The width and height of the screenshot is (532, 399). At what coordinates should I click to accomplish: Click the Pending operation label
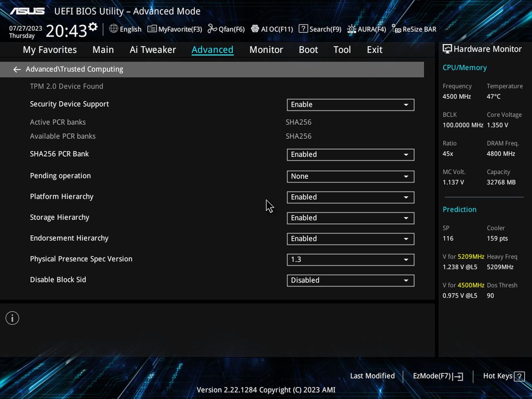click(60, 176)
